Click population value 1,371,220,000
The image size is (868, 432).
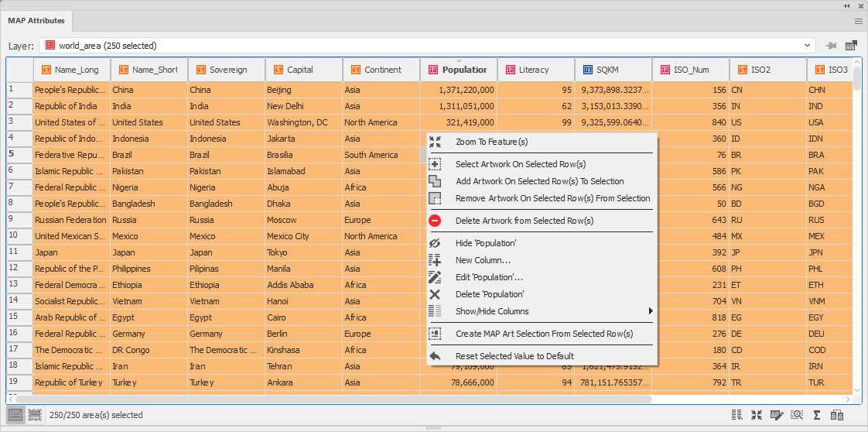tap(459, 90)
